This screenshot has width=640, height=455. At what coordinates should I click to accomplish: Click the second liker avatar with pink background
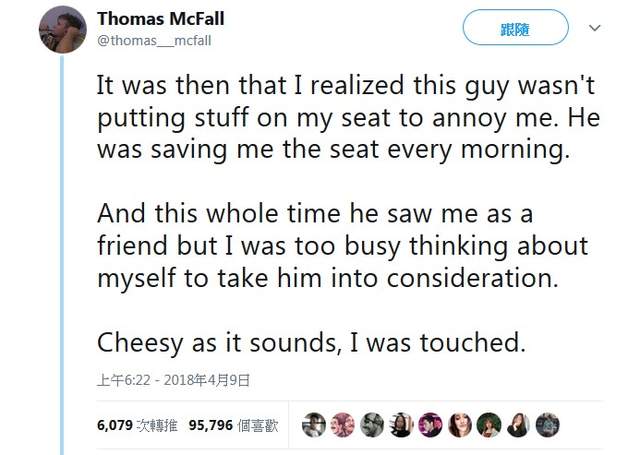(343, 424)
